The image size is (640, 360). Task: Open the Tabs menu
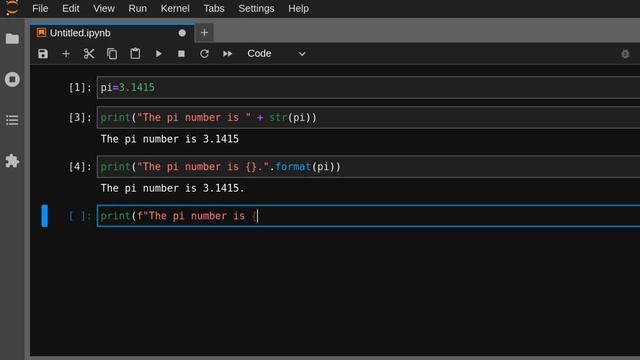tap(214, 8)
